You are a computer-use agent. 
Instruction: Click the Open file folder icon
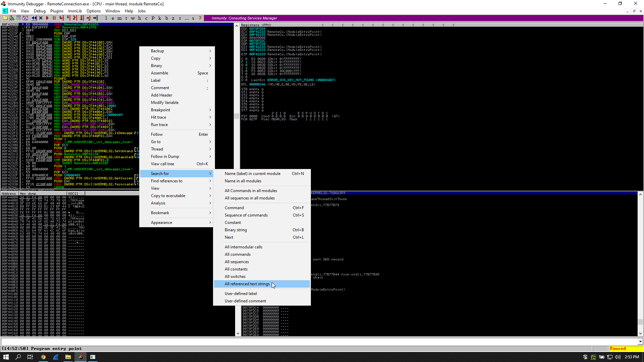(x=5, y=18)
